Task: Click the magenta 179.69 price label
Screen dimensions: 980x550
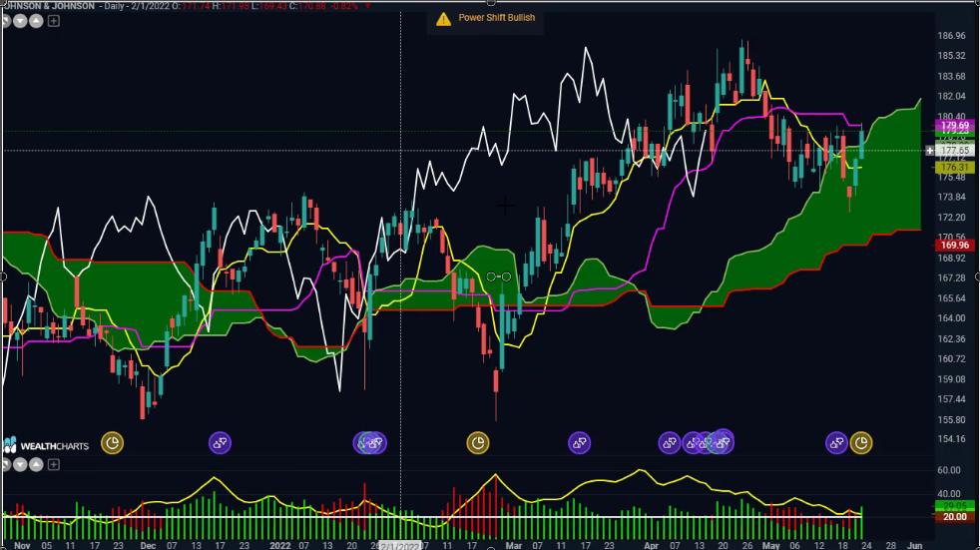Action: coord(954,126)
